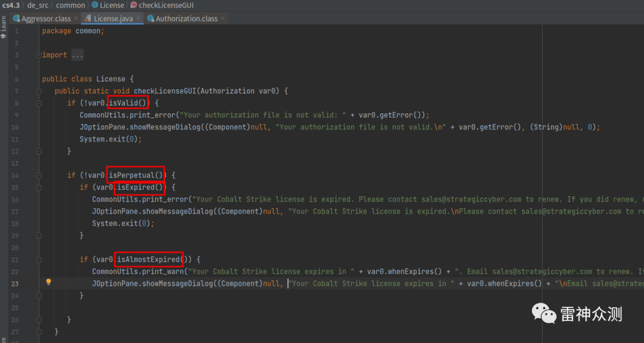The width and height of the screenshot is (644, 343).
Task: Click common in the breadcrumb path
Action: (70, 5)
